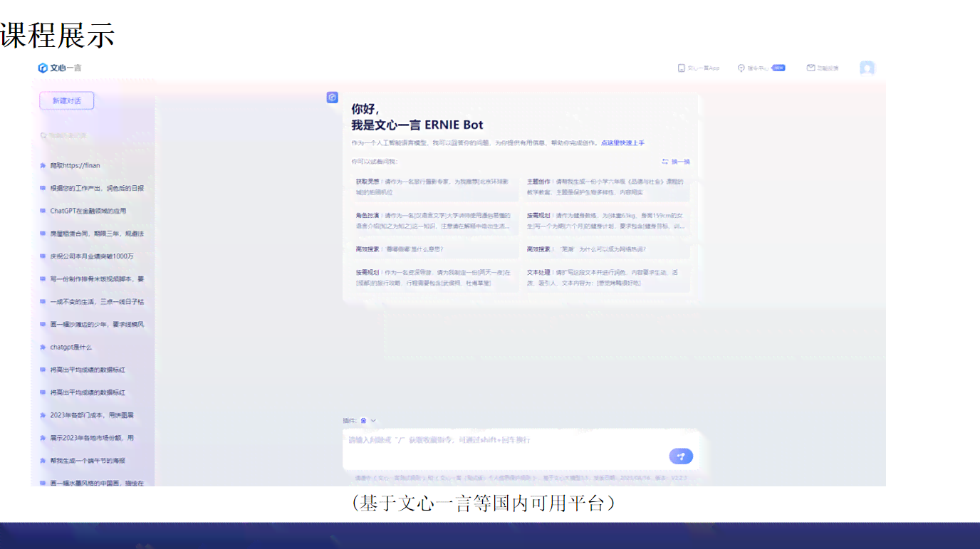The width and height of the screenshot is (980, 549).
Task: Click icon beside 帮我生成一个端午节的海报
Action: pyautogui.click(x=43, y=461)
